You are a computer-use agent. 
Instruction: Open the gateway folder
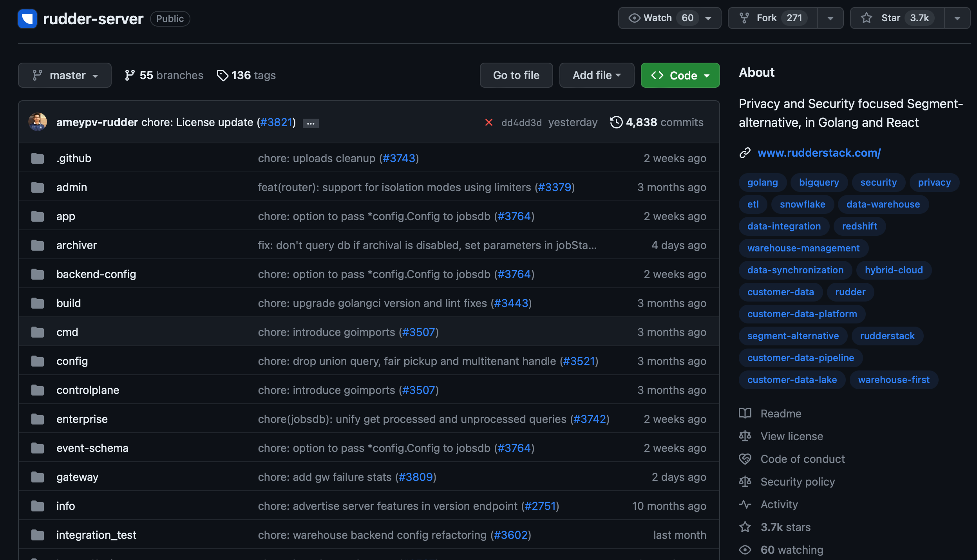tap(77, 477)
